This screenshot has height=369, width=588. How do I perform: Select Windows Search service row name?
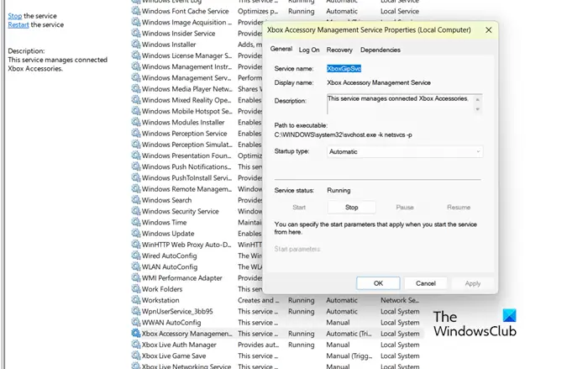click(x=166, y=200)
